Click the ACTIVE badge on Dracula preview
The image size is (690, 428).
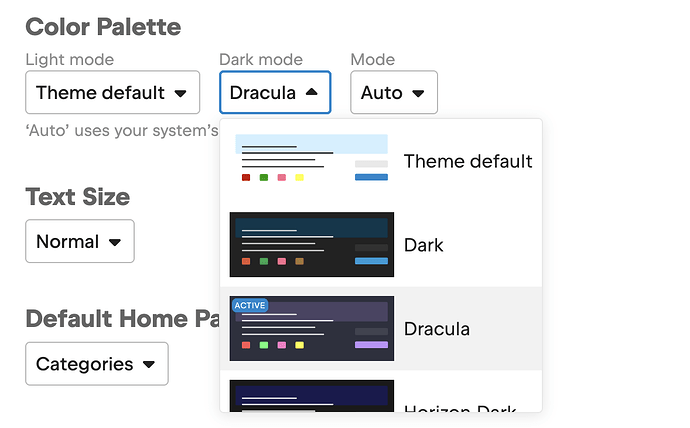(x=250, y=305)
